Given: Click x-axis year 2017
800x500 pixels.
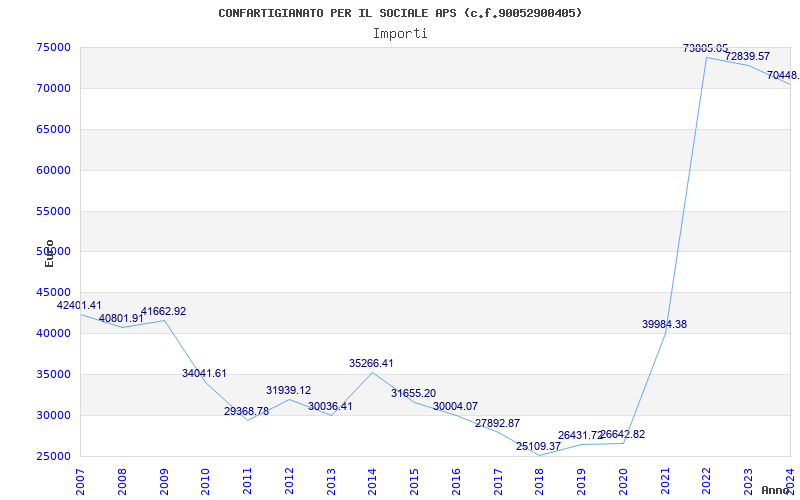Looking at the screenshot, I should (x=498, y=482).
